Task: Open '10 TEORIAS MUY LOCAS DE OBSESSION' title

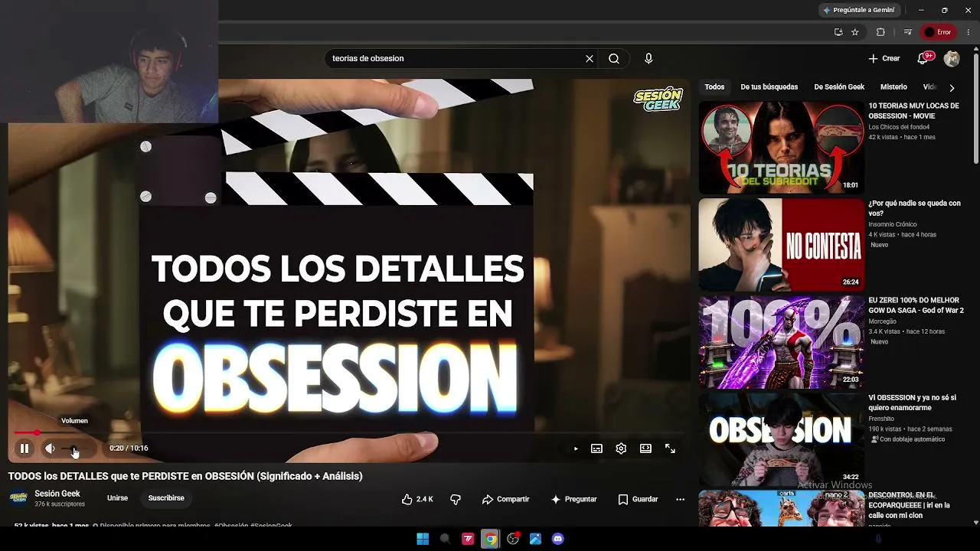Action: [x=913, y=111]
